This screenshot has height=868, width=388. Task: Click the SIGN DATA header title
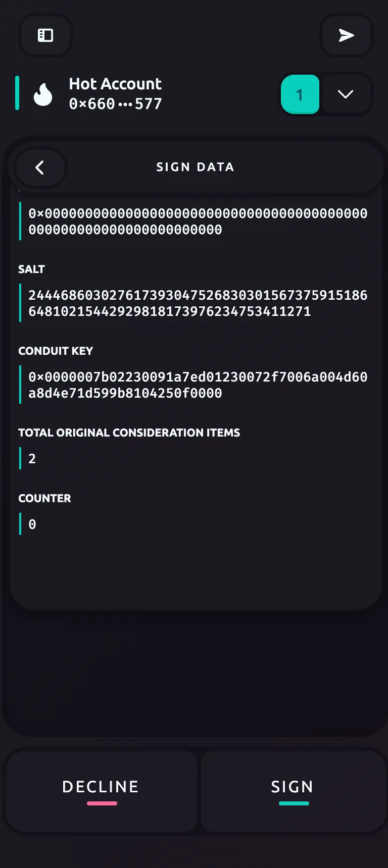pyautogui.click(x=195, y=167)
